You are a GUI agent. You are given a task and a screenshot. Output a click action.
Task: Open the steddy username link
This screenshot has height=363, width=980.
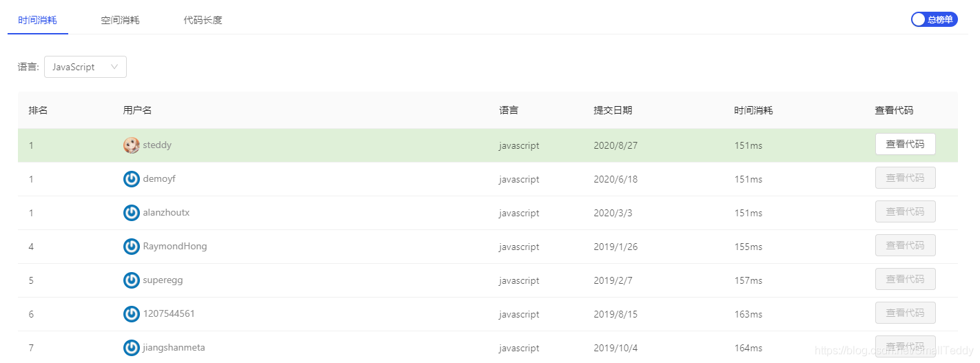point(157,145)
